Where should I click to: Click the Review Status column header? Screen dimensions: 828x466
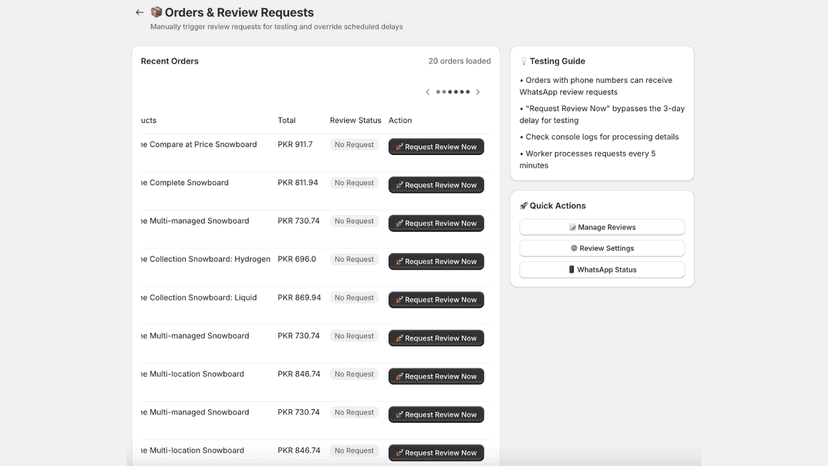pos(355,120)
